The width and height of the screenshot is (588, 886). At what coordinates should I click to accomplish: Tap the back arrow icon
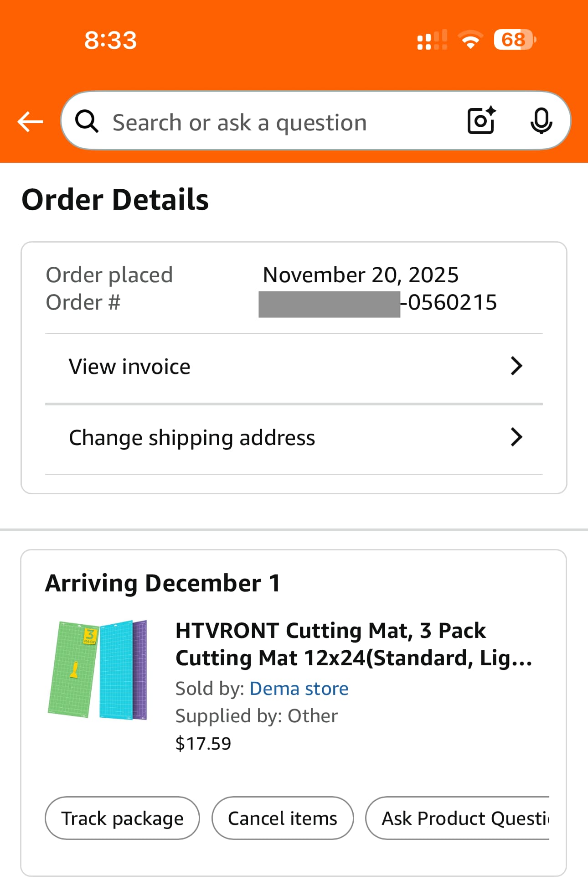[x=30, y=122]
